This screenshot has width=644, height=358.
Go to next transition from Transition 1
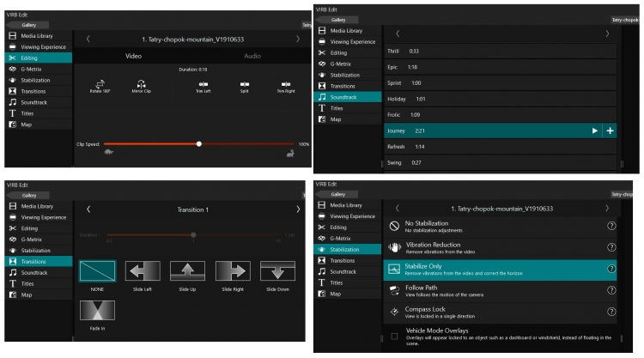[298, 209]
